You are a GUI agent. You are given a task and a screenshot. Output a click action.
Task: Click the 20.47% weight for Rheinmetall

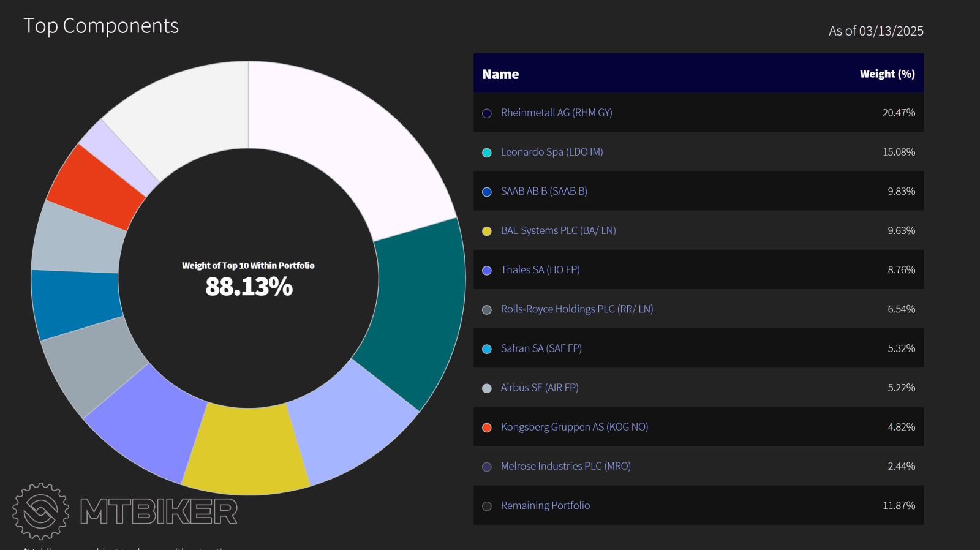(899, 113)
